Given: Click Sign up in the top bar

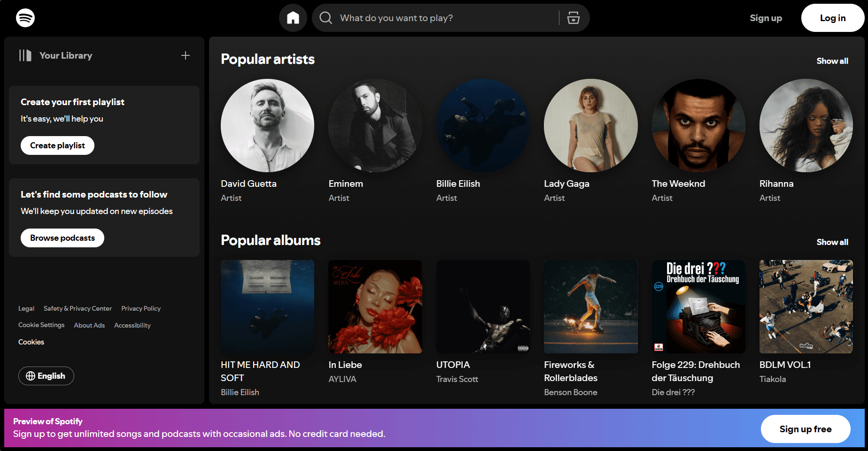Looking at the screenshot, I should (x=766, y=18).
